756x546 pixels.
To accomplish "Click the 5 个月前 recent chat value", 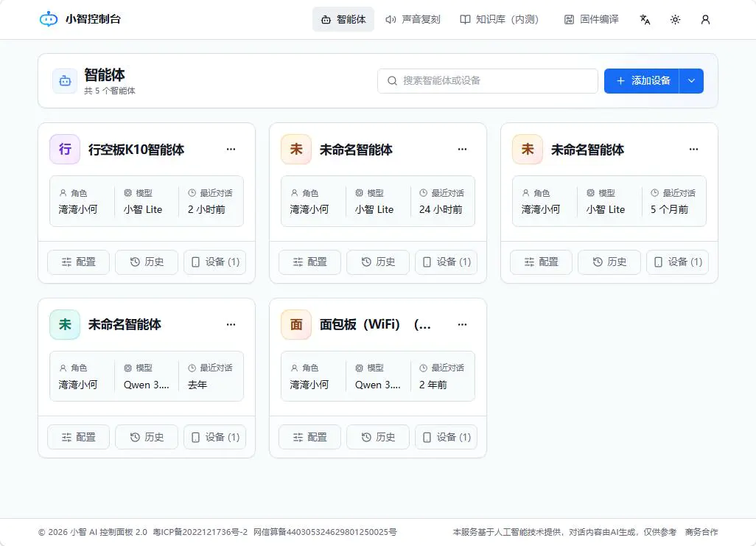I will [669, 209].
